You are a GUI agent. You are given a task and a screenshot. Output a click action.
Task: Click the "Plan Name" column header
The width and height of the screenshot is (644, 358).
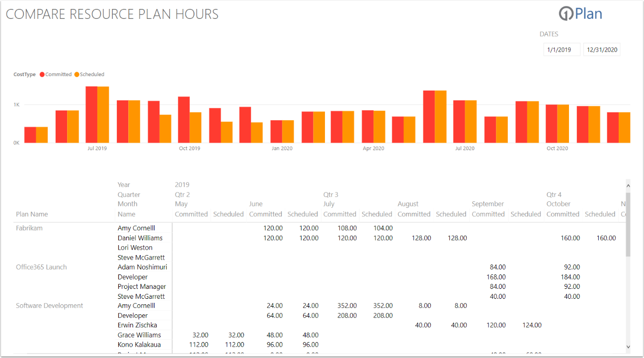pos(32,214)
